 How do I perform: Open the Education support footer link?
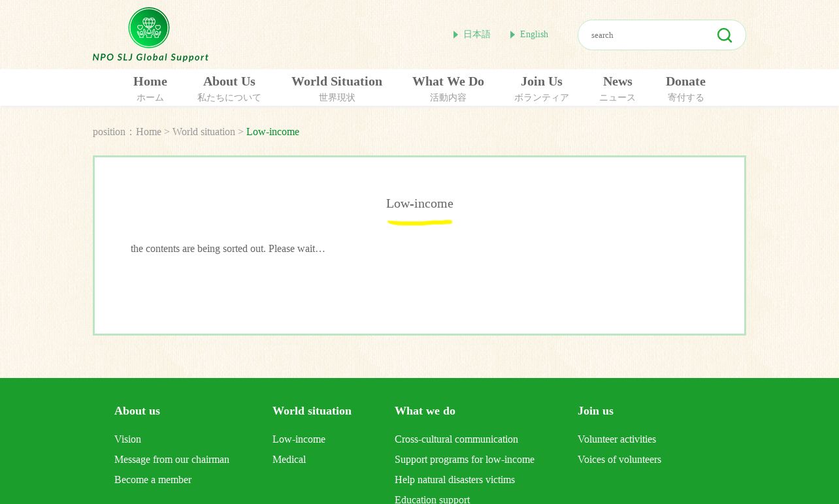click(432, 499)
